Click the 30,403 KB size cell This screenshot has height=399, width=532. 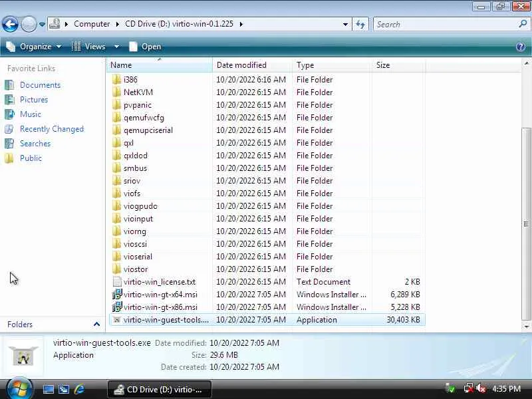pyautogui.click(x=403, y=320)
